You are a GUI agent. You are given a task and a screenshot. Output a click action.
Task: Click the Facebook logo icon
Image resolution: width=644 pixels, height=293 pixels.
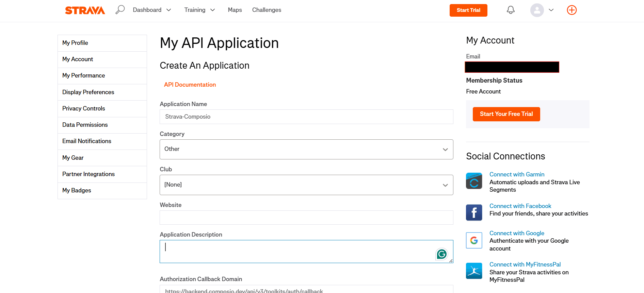click(x=474, y=212)
